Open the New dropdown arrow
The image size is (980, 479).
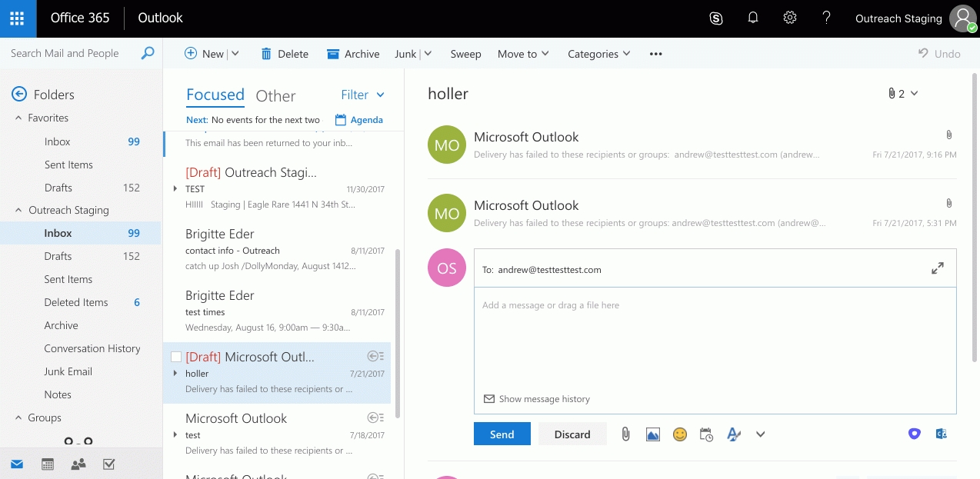pos(235,54)
